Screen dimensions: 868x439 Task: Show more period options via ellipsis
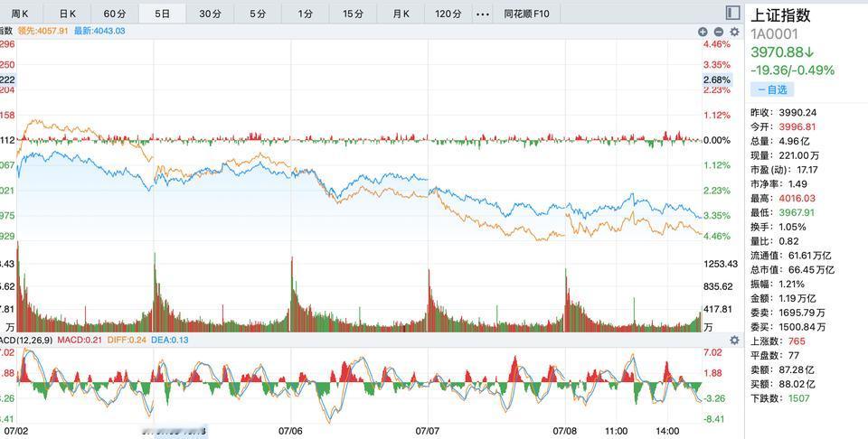coord(483,14)
